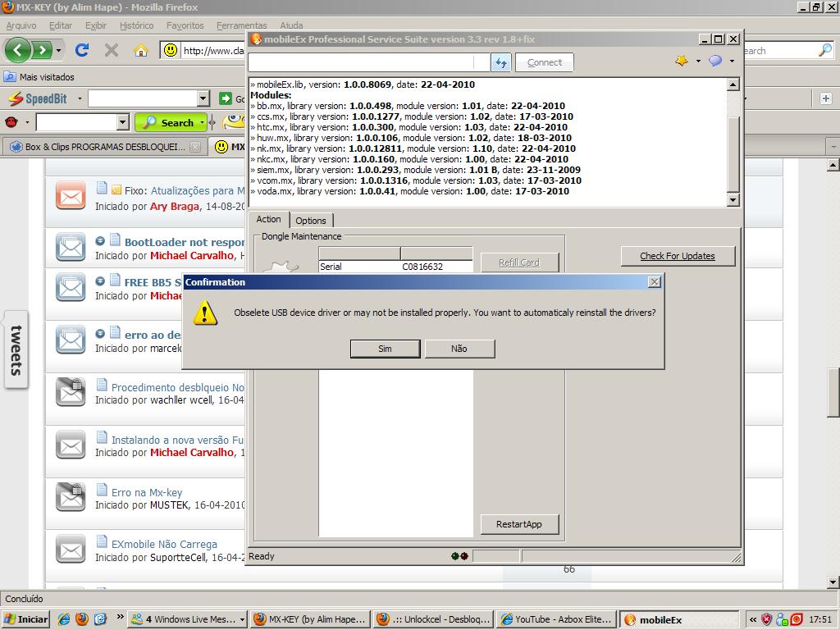This screenshot has width=840, height=630.
Task: Open the tweets side tab
Action: [16, 349]
